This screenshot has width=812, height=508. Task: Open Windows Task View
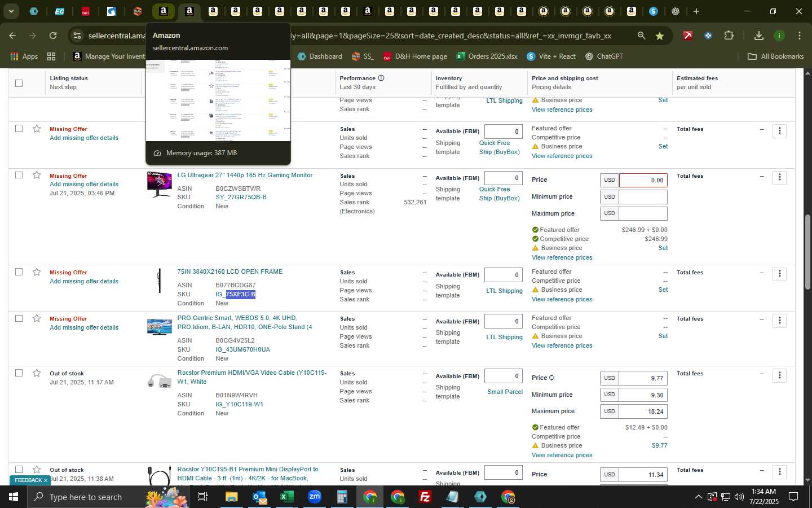coord(202,497)
